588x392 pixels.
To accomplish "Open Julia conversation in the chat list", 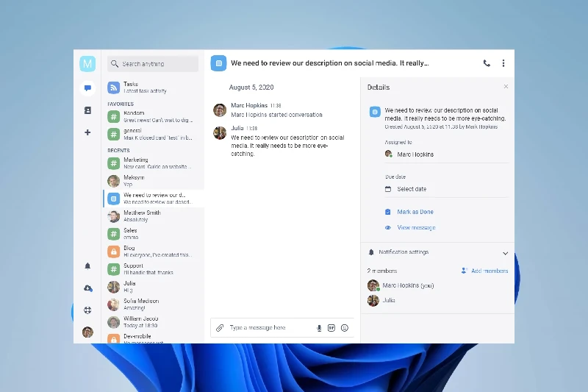I will (154, 287).
